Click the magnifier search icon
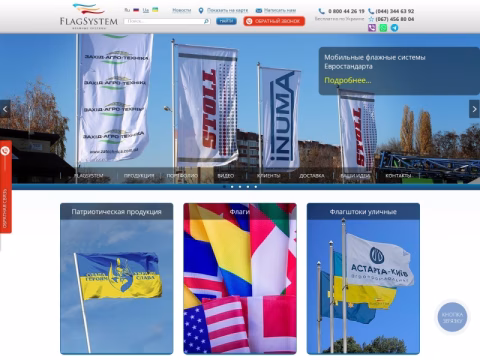 click(207, 21)
